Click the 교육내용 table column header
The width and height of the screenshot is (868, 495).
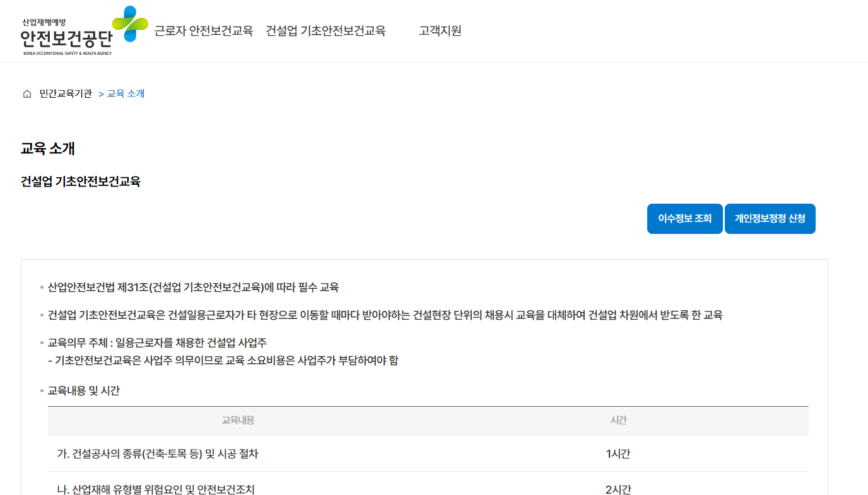pos(238,420)
